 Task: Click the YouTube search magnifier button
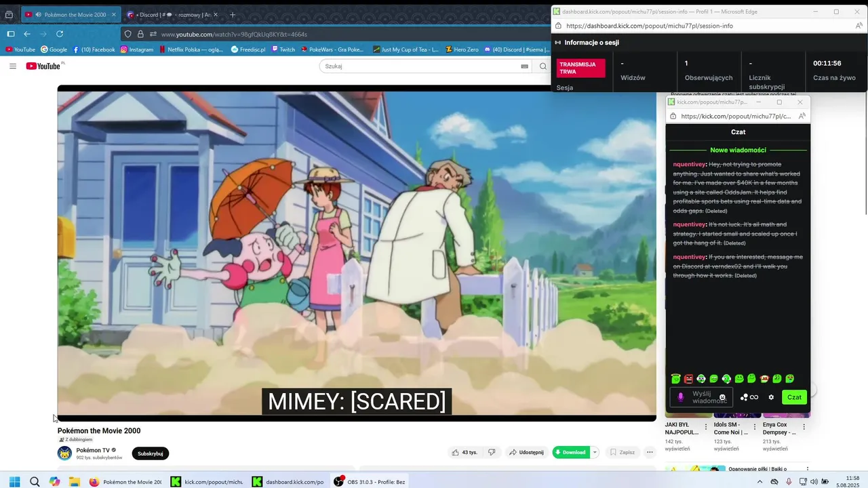(542, 66)
